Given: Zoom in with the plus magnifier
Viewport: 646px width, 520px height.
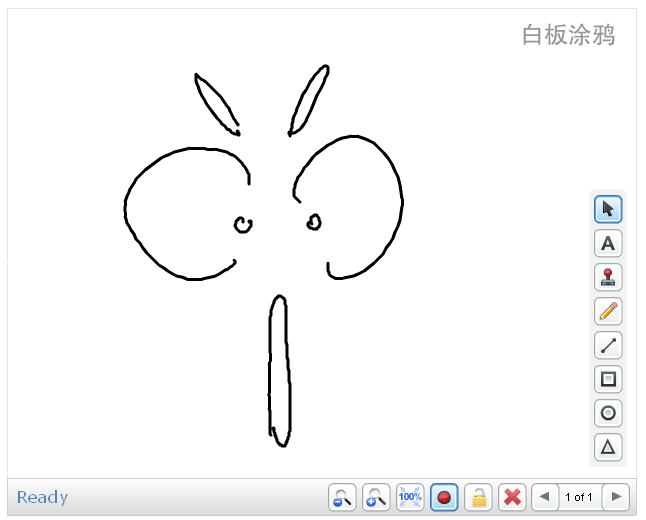Looking at the screenshot, I should (376, 497).
